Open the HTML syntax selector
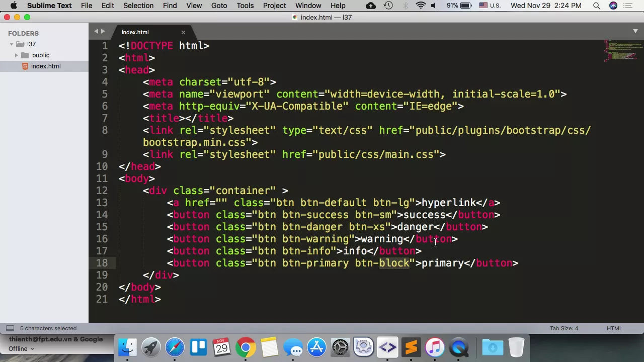The image size is (644, 362). pyautogui.click(x=614, y=328)
